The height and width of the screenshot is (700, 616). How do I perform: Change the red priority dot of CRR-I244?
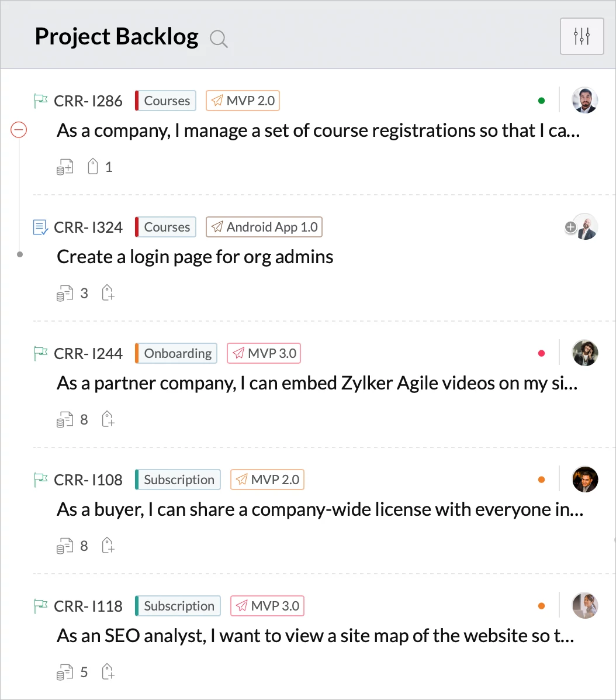(x=542, y=354)
